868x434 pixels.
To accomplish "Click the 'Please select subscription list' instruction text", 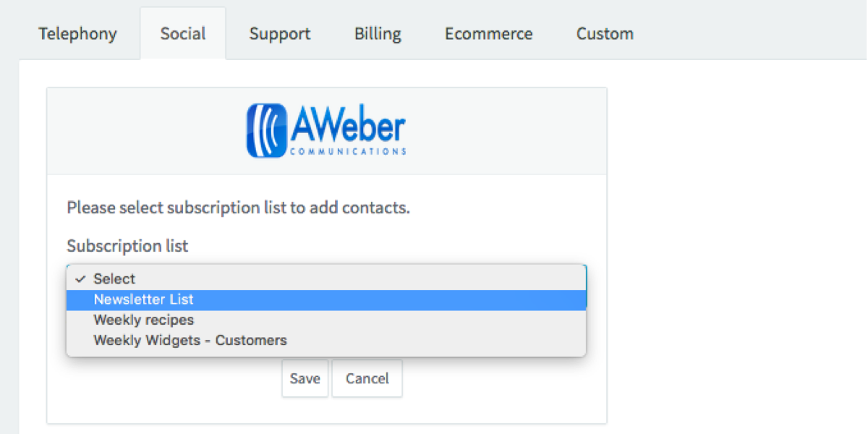I will pyautogui.click(x=238, y=208).
